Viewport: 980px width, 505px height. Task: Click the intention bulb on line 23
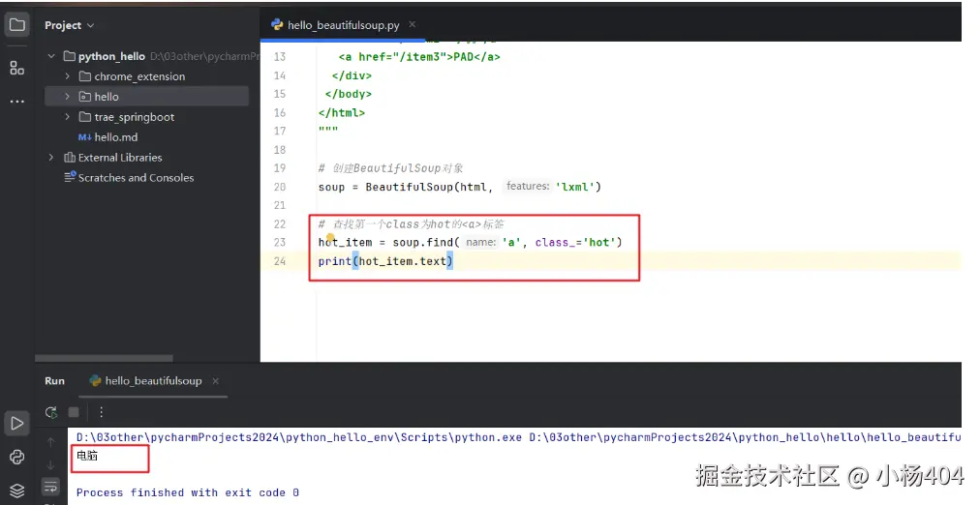(x=330, y=237)
